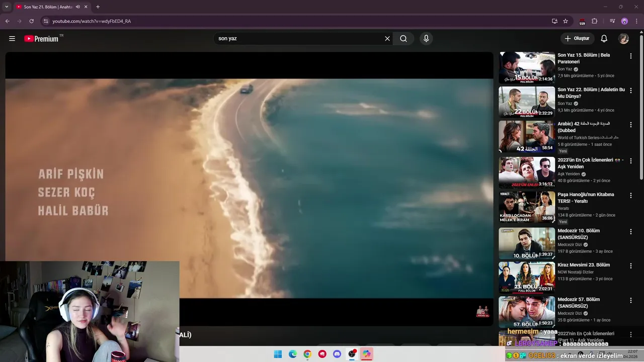644x362 pixels.
Task: Open more options for Medcezir 57. Bölüm
Action: point(631,300)
